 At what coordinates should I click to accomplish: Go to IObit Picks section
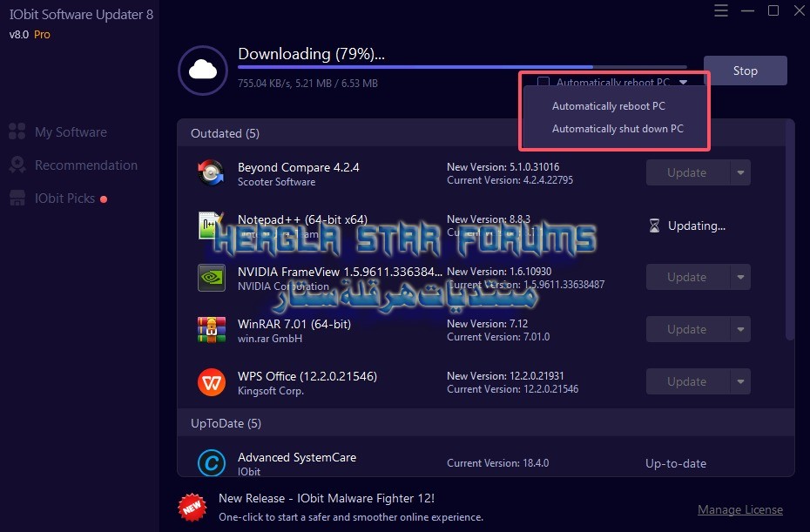tap(64, 199)
